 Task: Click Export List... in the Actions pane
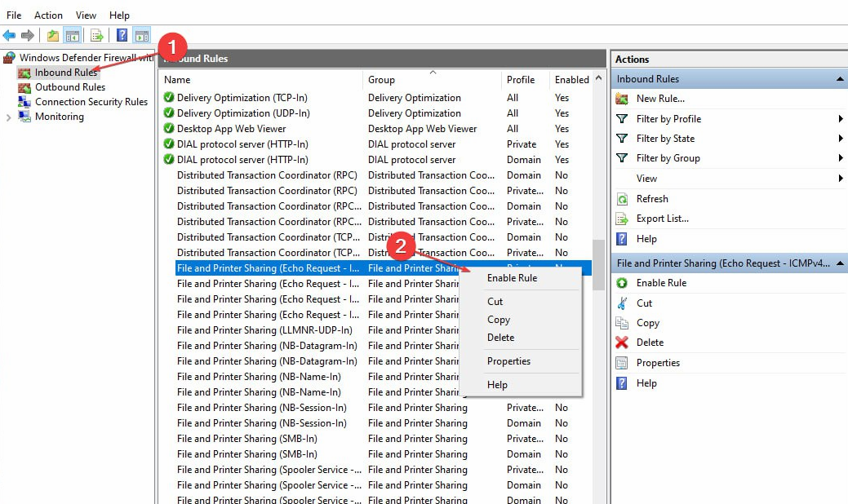pos(663,219)
